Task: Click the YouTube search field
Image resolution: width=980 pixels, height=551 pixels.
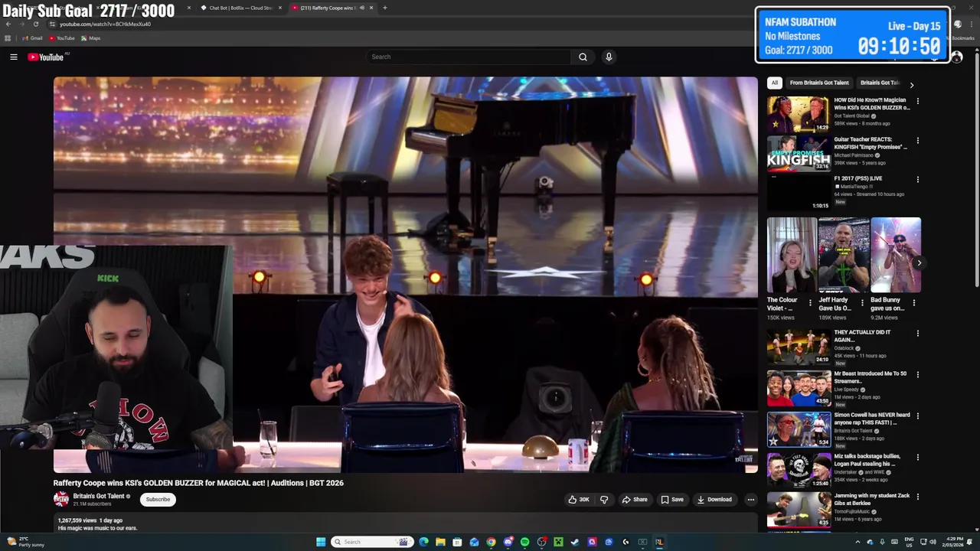Action: (469, 57)
